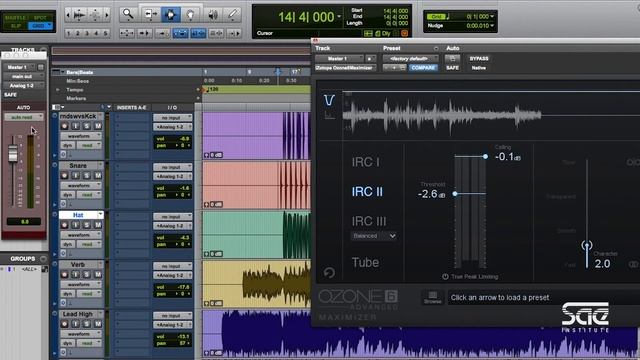Open plugin Master 1 track selector
This screenshot has height=360, width=640.
tap(339, 59)
